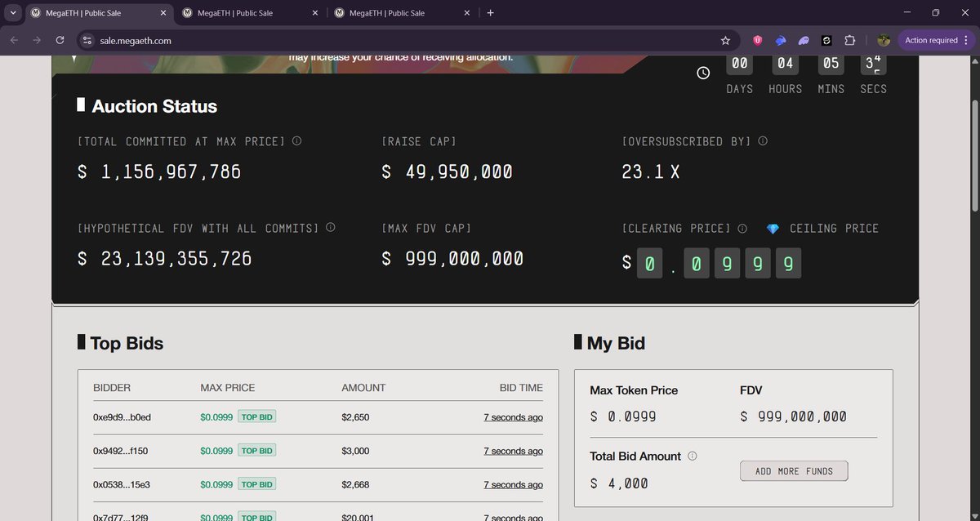
Task: Open the black square extension icon
Action: pyautogui.click(x=826, y=40)
